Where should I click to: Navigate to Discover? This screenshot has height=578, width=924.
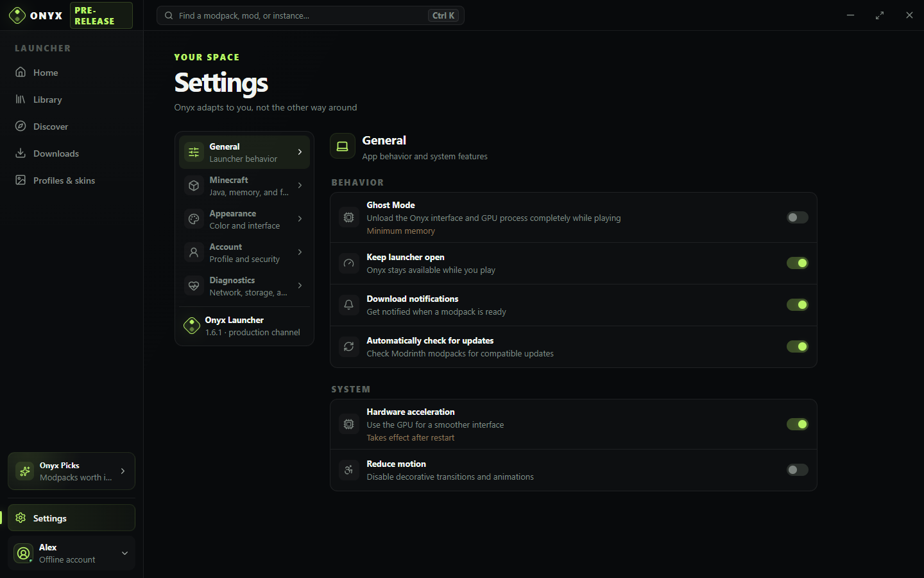(x=71, y=127)
